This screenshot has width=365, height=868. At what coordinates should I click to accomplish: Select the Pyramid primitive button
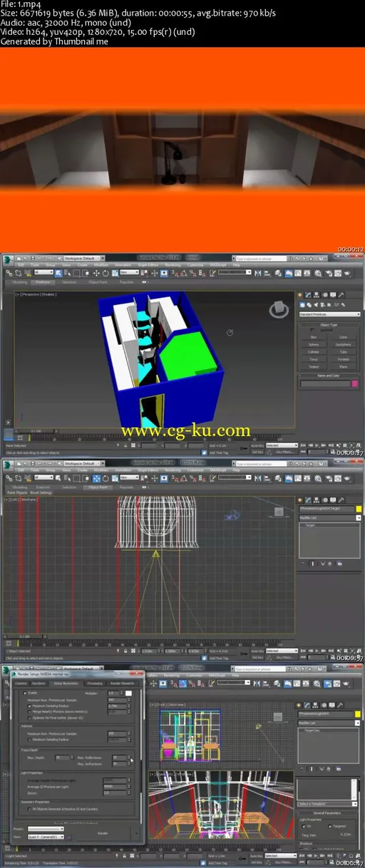pyautogui.click(x=343, y=359)
